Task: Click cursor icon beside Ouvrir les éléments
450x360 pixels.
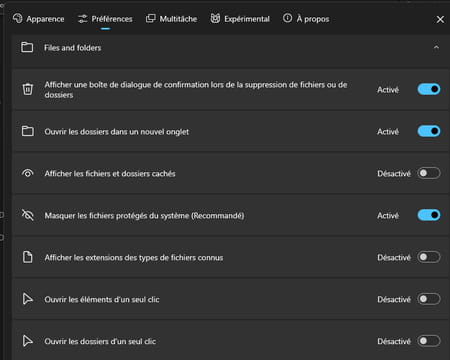Action: 28,299
